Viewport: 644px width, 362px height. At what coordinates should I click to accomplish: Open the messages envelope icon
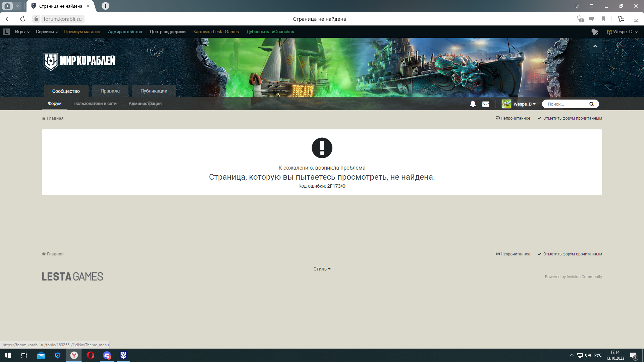coord(485,104)
